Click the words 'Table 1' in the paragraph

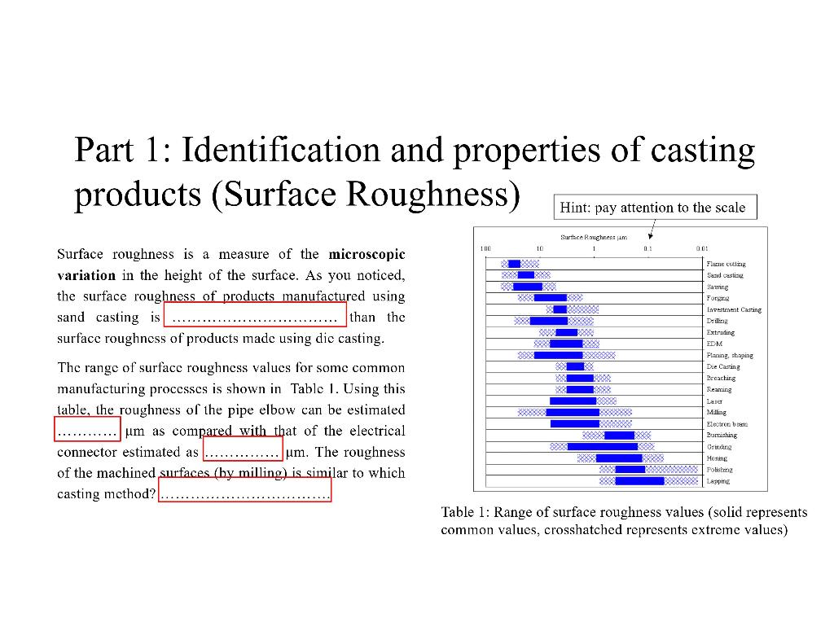tap(314, 388)
